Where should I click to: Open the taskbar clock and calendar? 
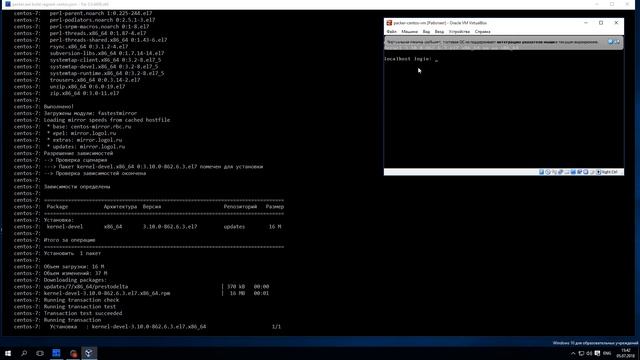pyautogui.click(x=625, y=353)
